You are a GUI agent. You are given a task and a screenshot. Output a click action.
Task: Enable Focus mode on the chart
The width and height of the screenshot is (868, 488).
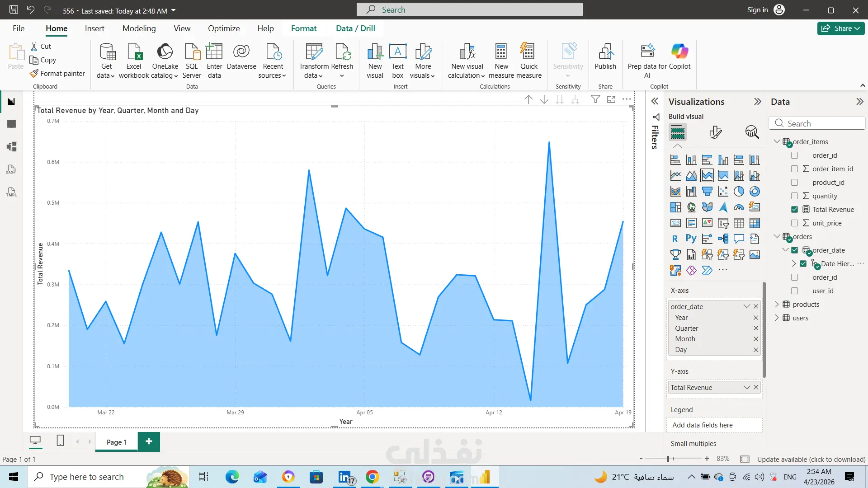(611, 99)
